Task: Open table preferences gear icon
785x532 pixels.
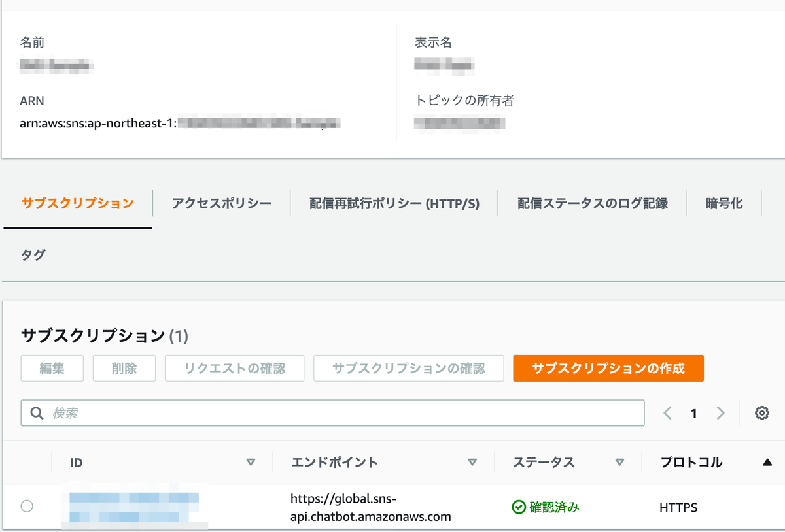Action: [761, 413]
